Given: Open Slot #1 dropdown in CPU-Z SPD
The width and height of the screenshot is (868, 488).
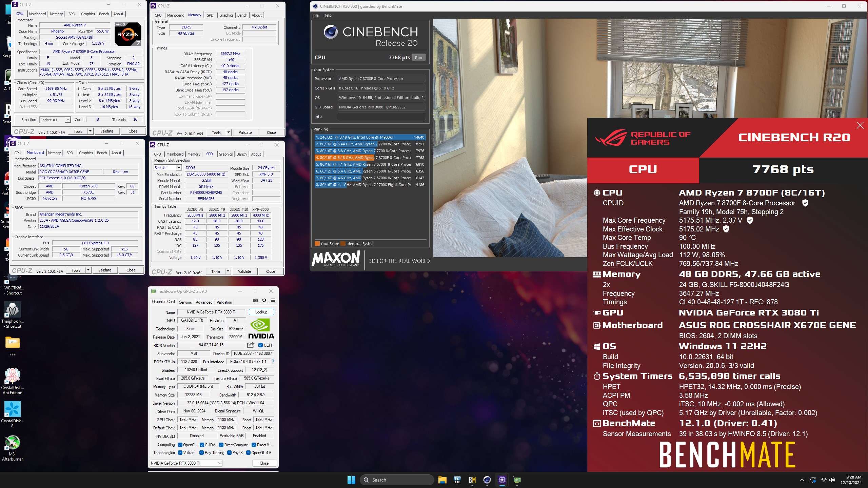Looking at the screenshot, I should pos(168,168).
